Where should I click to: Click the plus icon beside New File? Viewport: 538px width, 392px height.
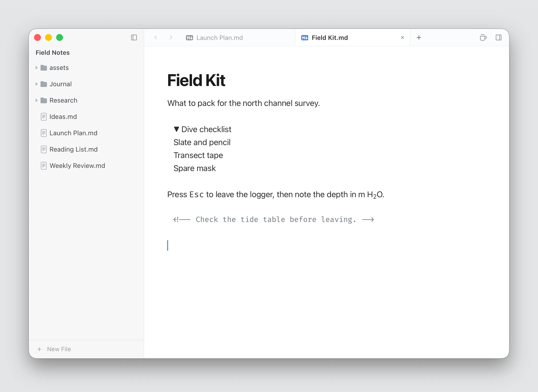tap(39, 349)
